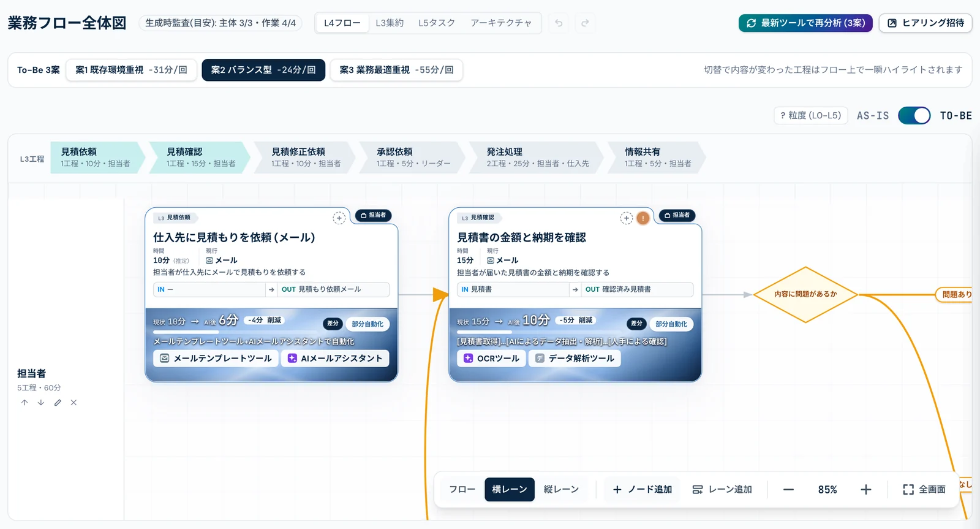Open the L5タスク tab
This screenshot has width=980, height=529.
[x=437, y=23]
